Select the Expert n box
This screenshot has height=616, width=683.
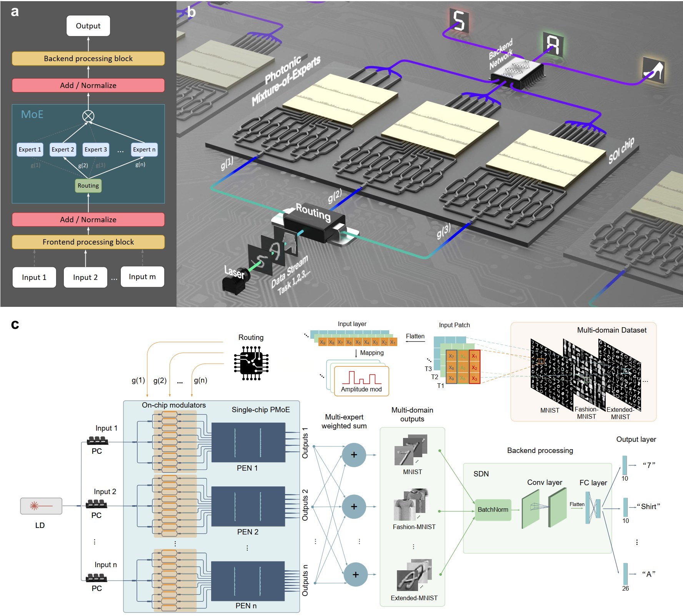point(144,150)
